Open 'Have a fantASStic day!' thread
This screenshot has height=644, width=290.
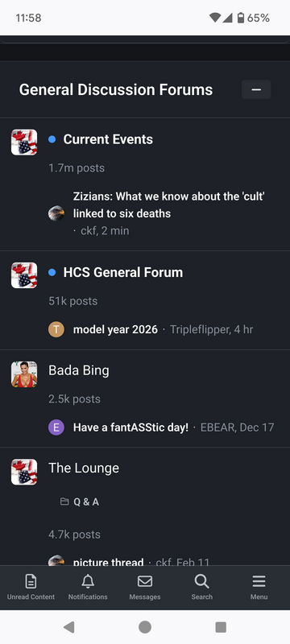click(130, 427)
